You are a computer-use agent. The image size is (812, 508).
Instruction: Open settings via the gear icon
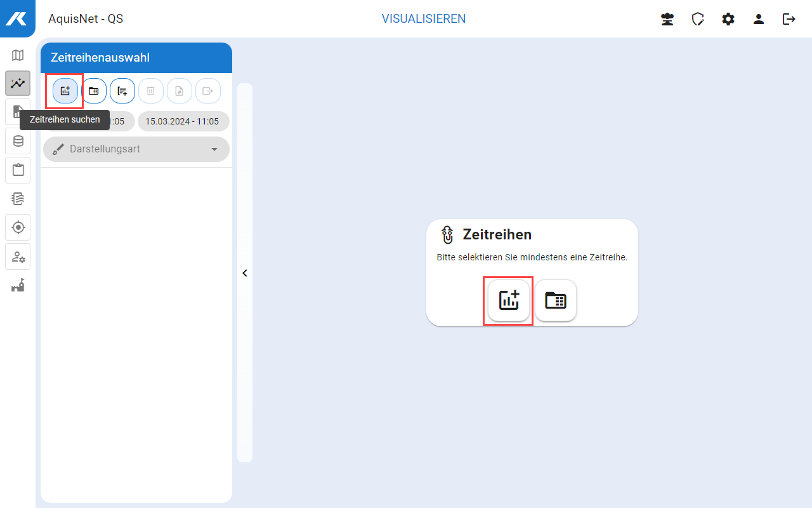coord(728,19)
